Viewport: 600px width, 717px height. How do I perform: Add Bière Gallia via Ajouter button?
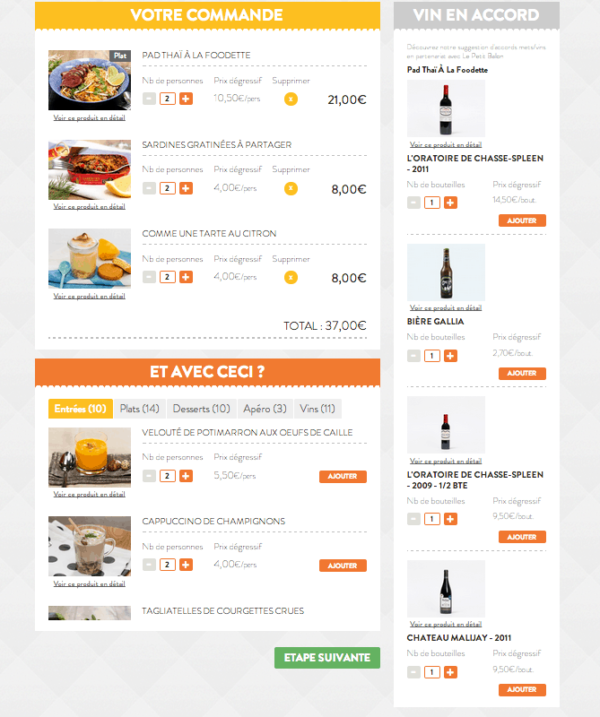click(522, 373)
